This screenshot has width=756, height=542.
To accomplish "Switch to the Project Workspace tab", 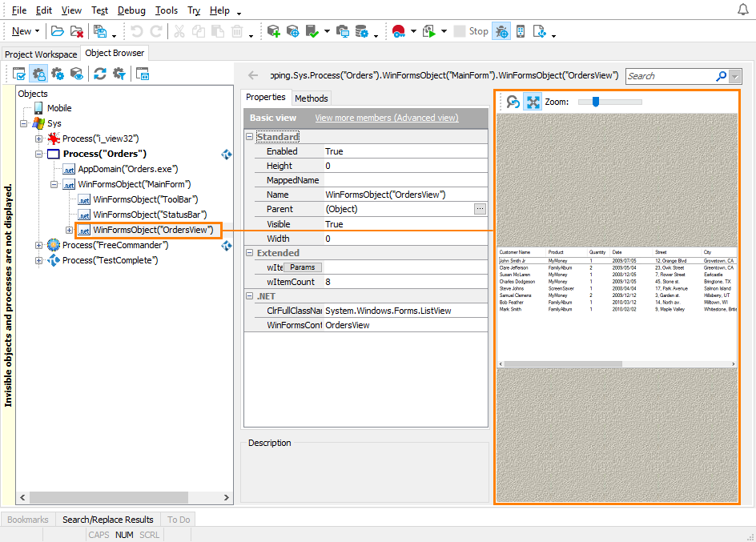I will pos(41,54).
